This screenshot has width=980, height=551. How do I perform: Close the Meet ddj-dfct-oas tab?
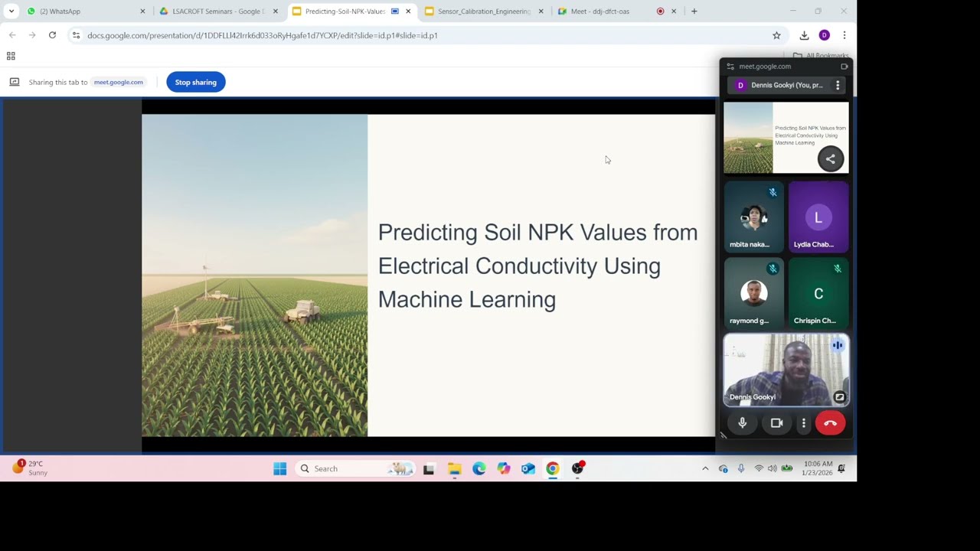(674, 11)
